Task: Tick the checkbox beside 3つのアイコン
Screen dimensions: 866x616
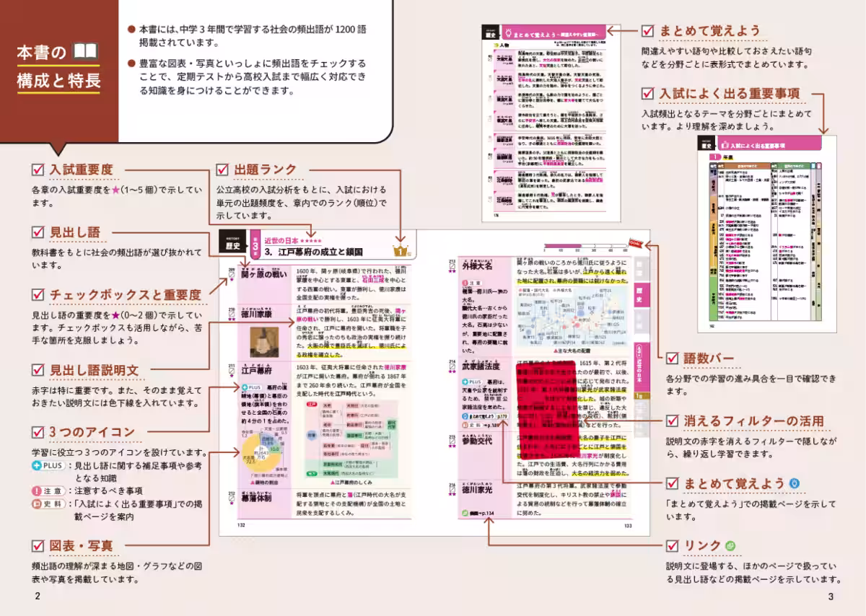Action: pos(39,432)
